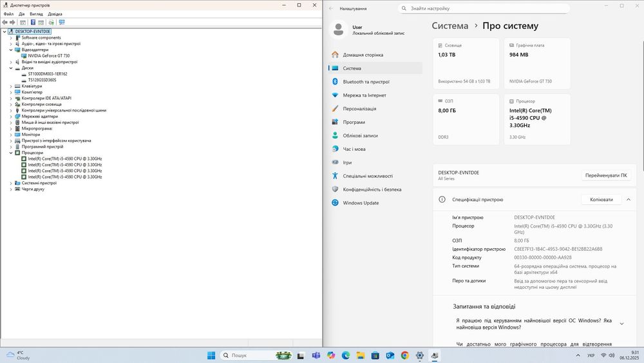Click the Settings window back arrow
Image resolution: width=644 pixels, height=363 pixels.
(x=331, y=8)
